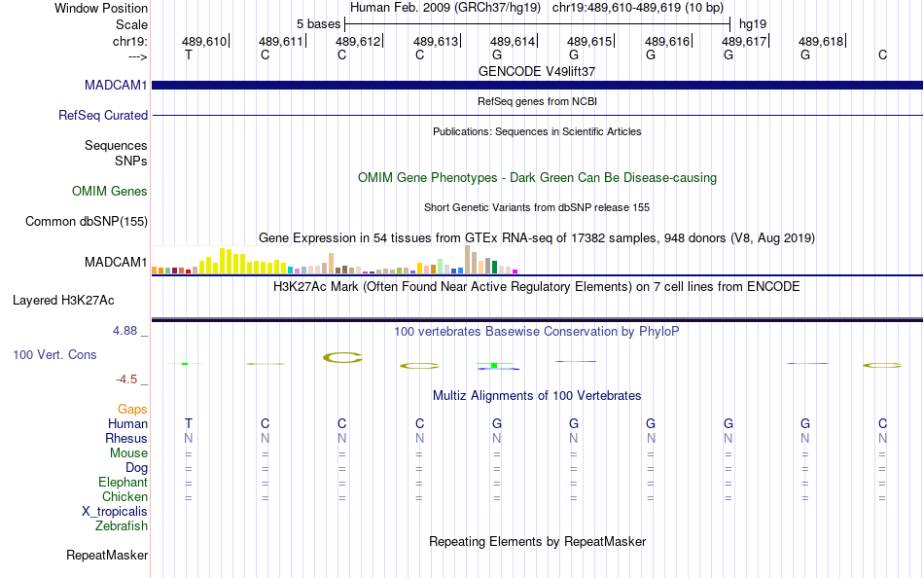This screenshot has height=578, width=924.
Task: Click the Rhesus species row label
Action: click(x=126, y=438)
